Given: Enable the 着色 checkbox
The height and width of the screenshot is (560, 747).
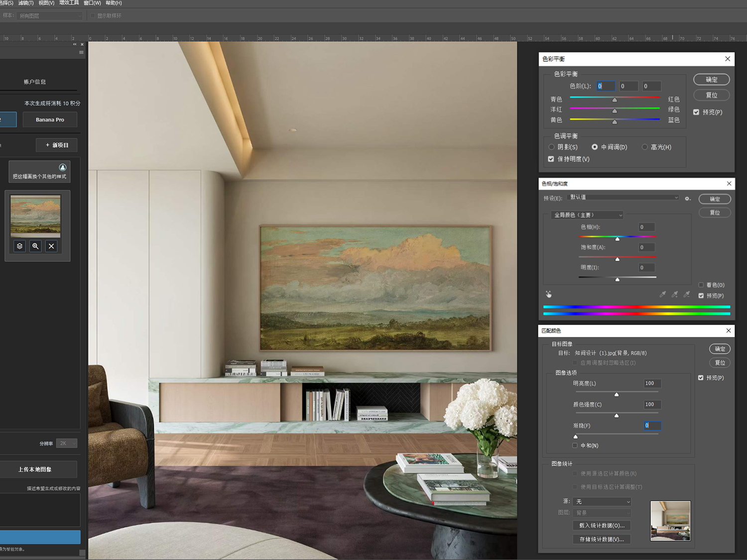Looking at the screenshot, I should [x=701, y=285].
